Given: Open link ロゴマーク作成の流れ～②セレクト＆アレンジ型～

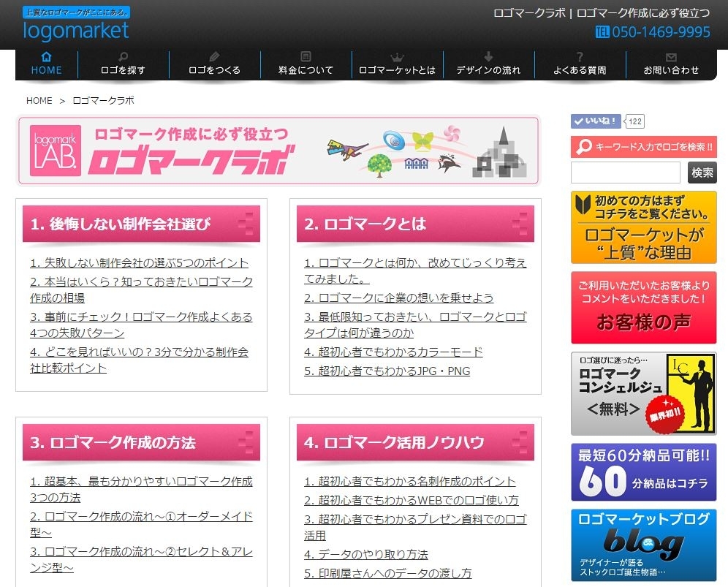Looking at the screenshot, I should click(141, 560).
